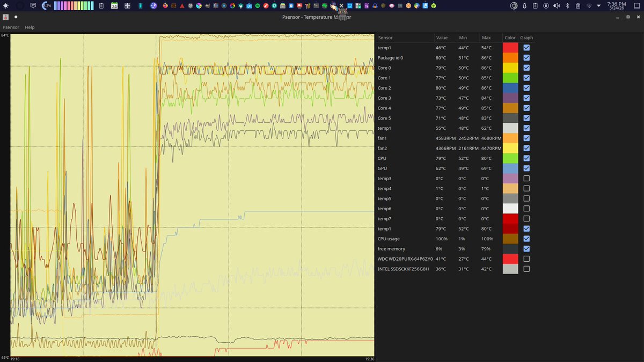Click the Package id 0 orange color swatch
644x362 pixels.
click(510, 57)
